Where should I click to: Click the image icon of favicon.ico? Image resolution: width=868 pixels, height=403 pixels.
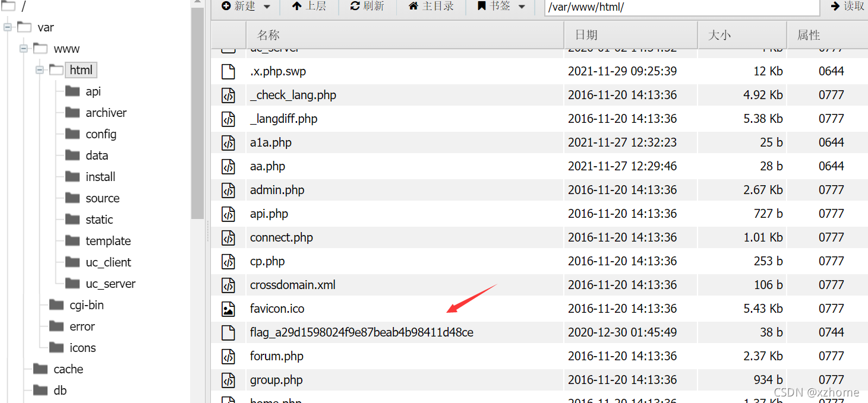[x=228, y=309]
